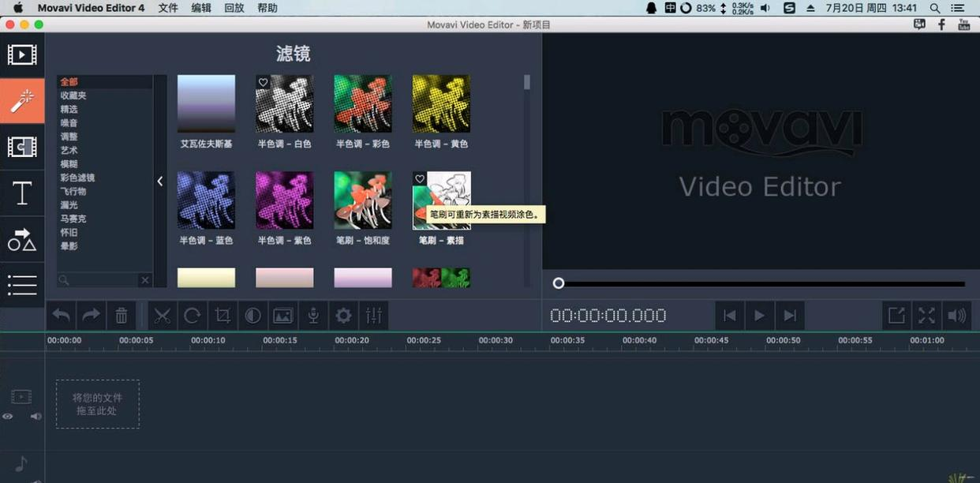This screenshot has width=980, height=483.
Task: Open color adjustment tool
Action: [252, 316]
